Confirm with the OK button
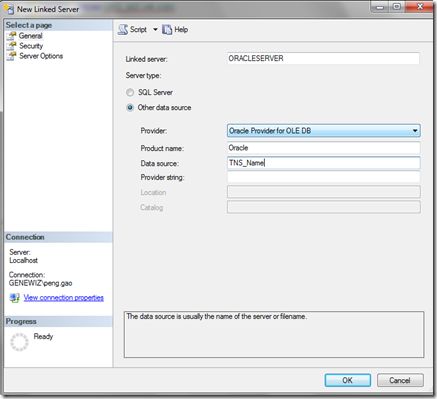The image size is (437, 399). (348, 380)
